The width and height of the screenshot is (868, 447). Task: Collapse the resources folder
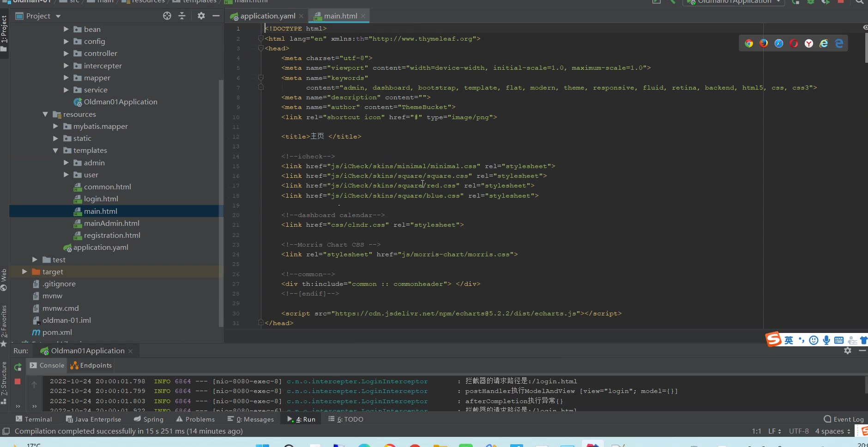(x=45, y=114)
